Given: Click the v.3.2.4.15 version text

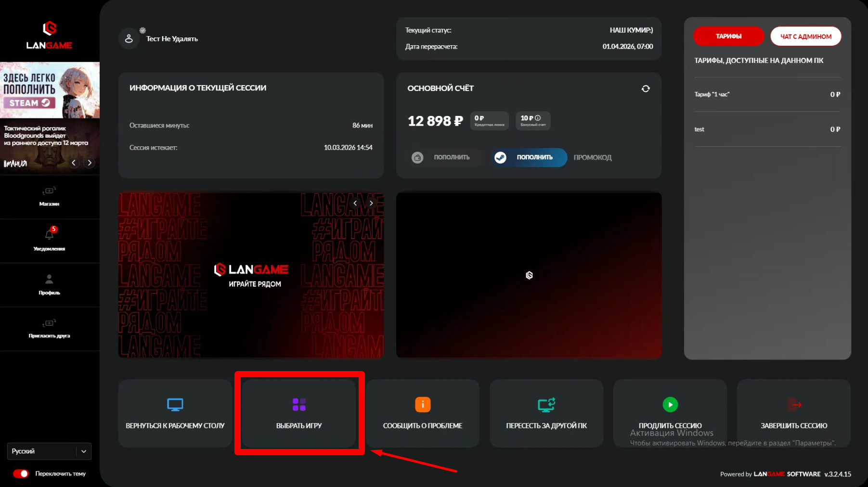Looking at the screenshot, I should coord(838,474).
